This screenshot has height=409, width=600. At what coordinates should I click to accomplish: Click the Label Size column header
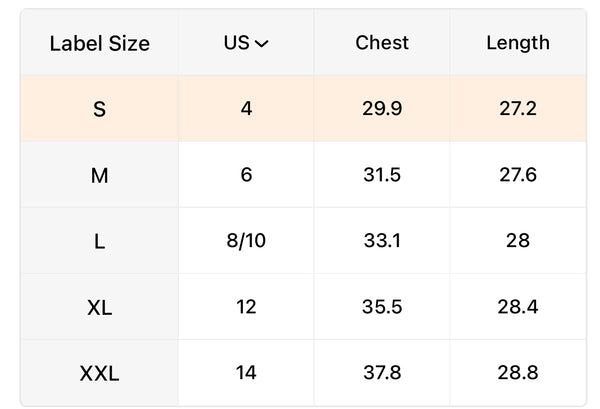pyautogui.click(x=99, y=43)
